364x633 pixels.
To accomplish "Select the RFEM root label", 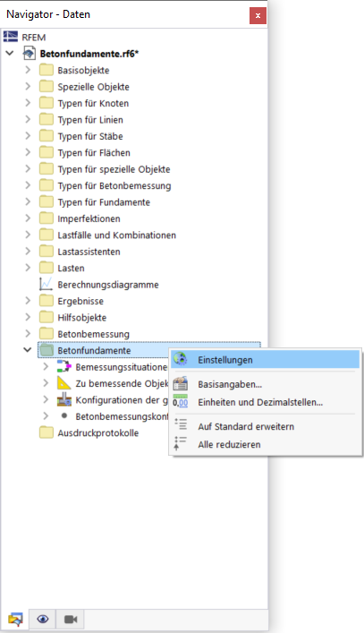I will click(33, 37).
